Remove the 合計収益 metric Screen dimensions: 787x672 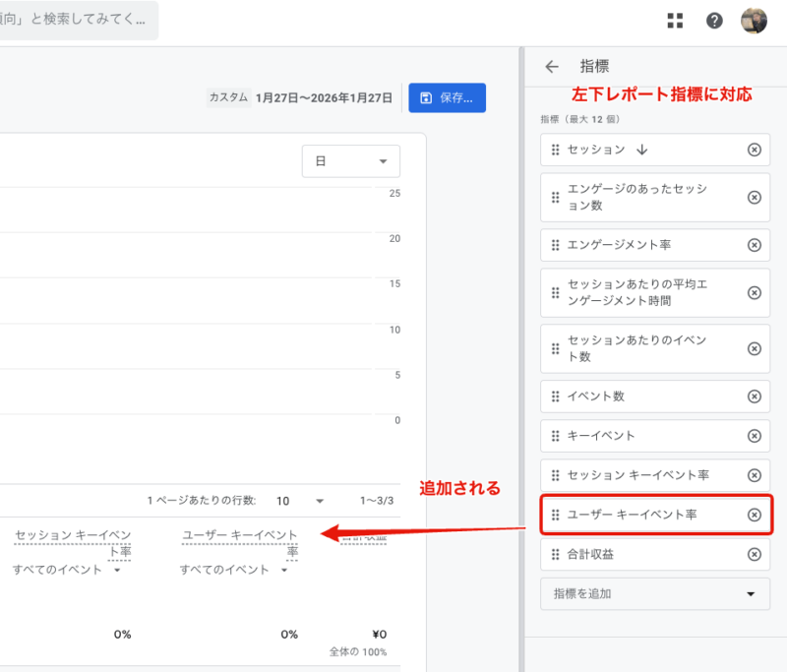(755, 554)
